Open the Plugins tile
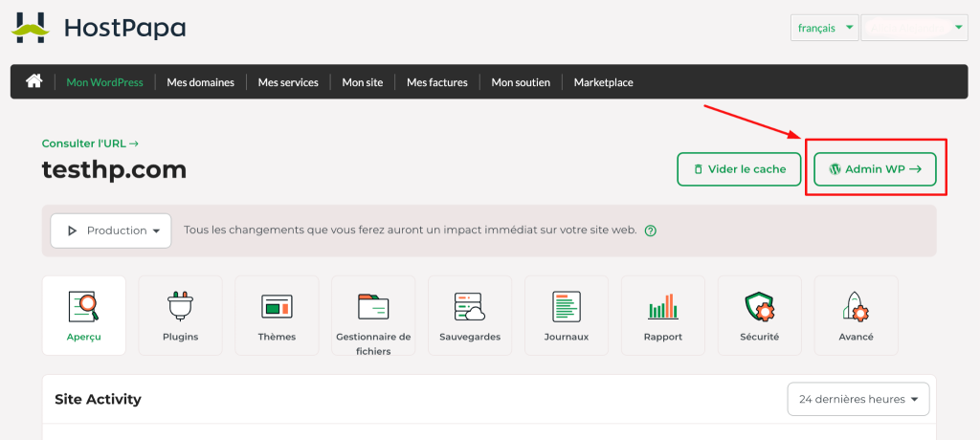980x440 pixels. point(181,316)
